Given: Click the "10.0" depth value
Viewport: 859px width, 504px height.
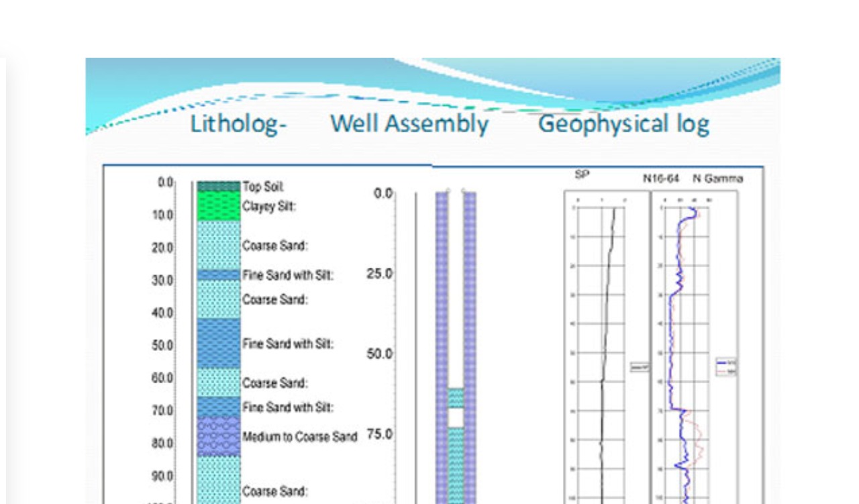Looking at the screenshot, I should coord(162,215).
